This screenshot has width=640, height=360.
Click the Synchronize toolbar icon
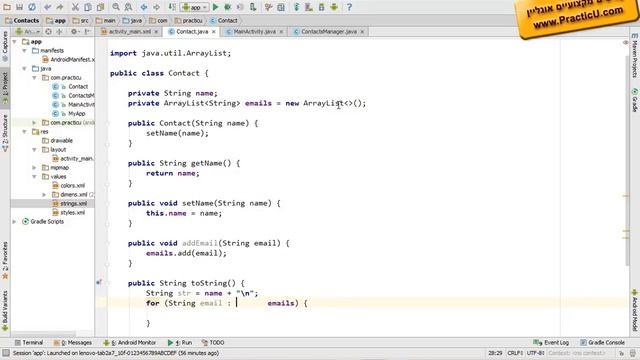(31, 7)
